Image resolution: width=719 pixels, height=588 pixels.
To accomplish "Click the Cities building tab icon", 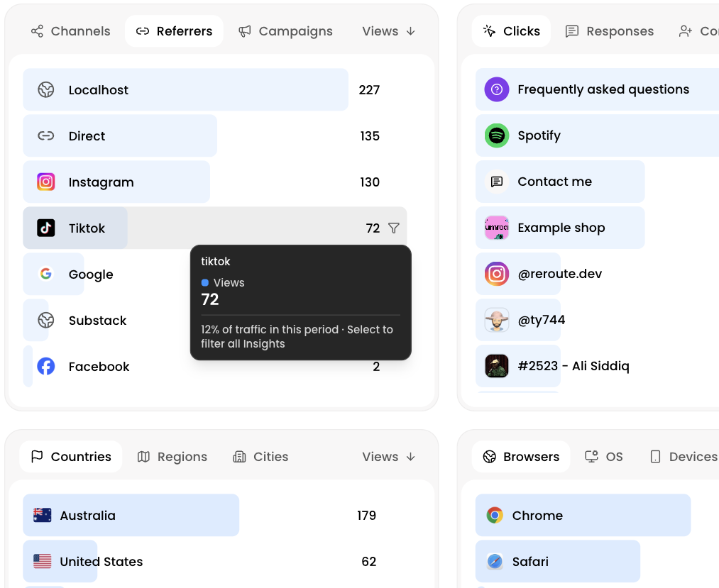I will click(x=239, y=457).
